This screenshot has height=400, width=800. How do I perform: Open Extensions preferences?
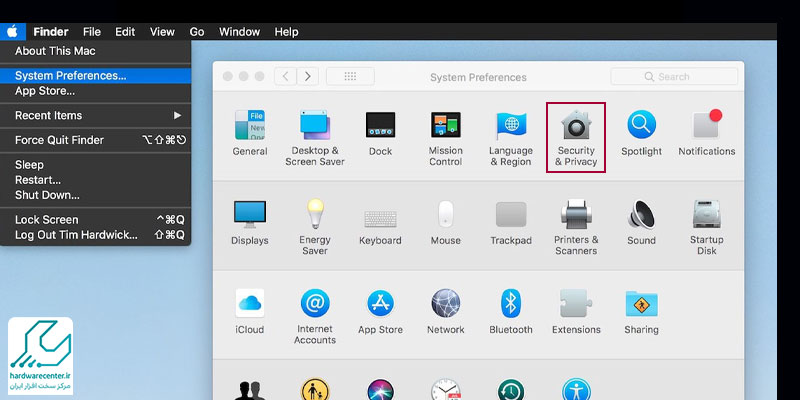[x=576, y=311]
